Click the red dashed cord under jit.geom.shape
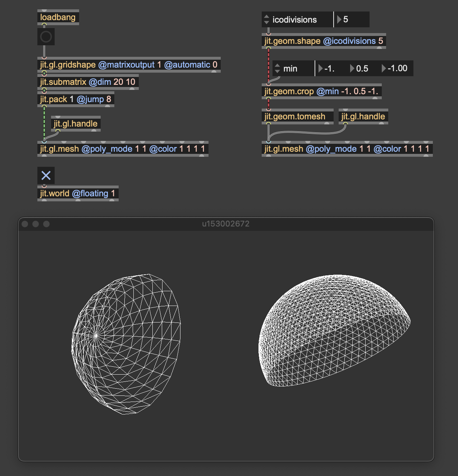The height and width of the screenshot is (476, 458). (269, 65)
